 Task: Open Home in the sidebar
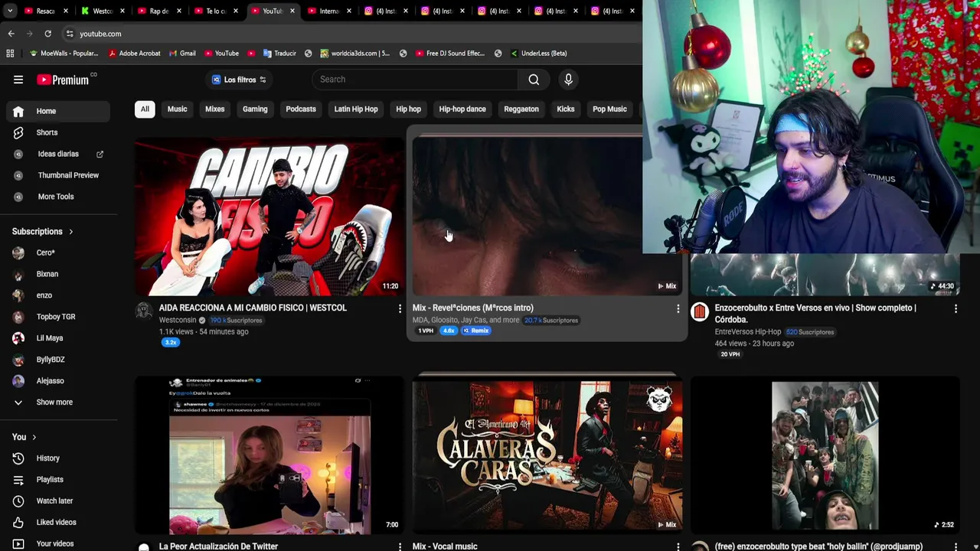coord(58,111)
